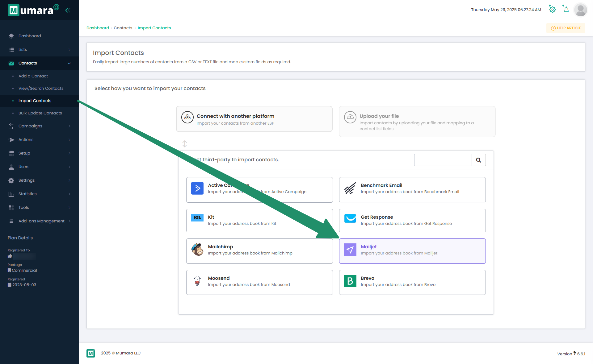The image size is (593, 364).
Task: Click the Add-ons Management list icon
Action: (11, 221)
